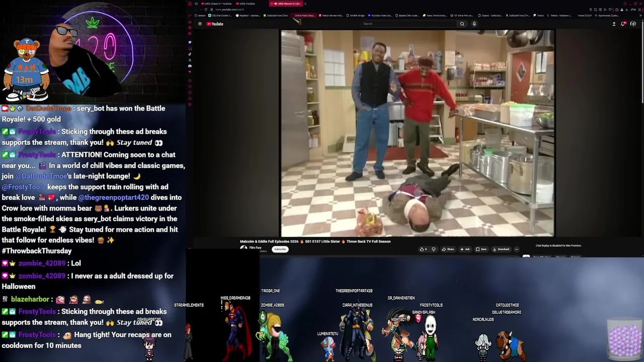
Task: Click the Share button under the video
Action: pos(448,249)
